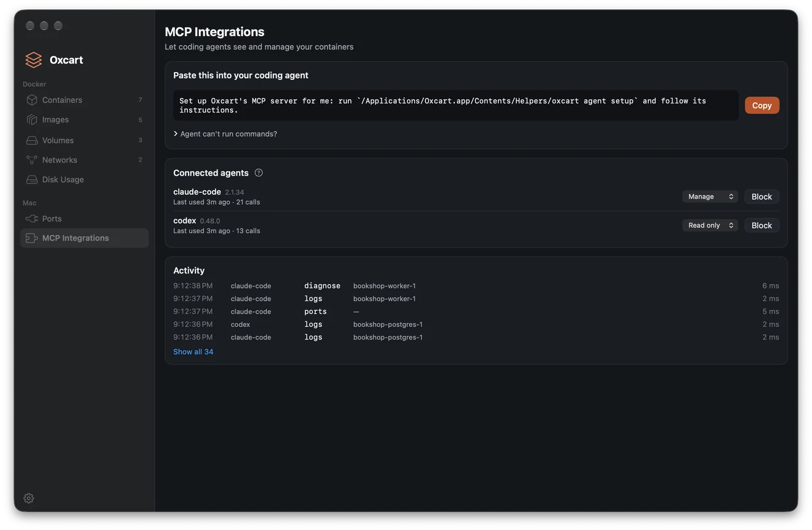Click the Ports plug icon in sidebar

tap(32, 218)
